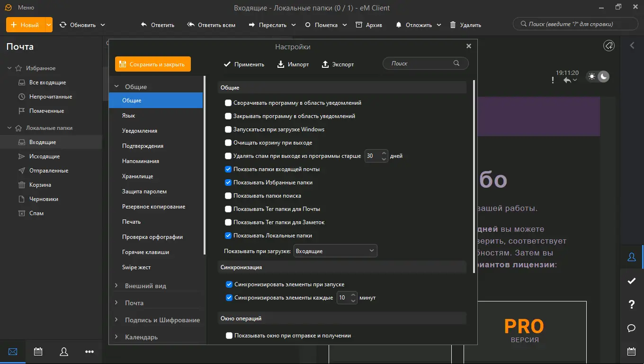Viewport: 644px width, 364px height.
Task: Click the Archive box icon in toolbar
Action: click(359, 25)
